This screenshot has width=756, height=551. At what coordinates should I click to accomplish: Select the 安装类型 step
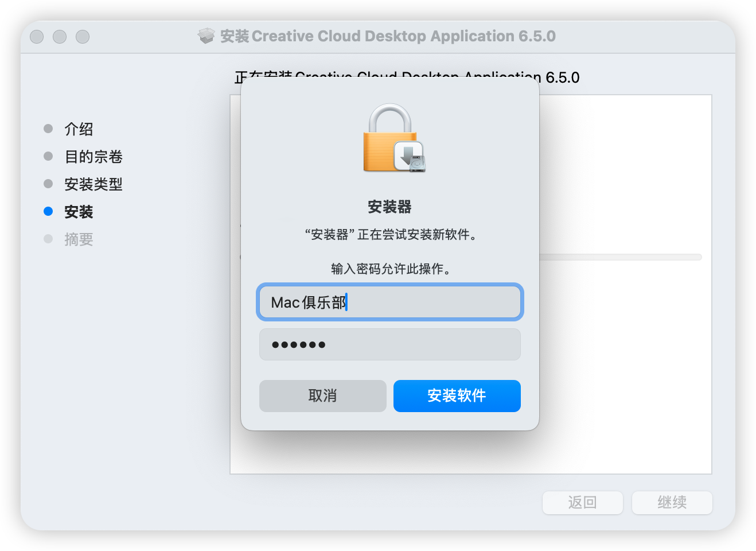pyautogui.click(x=93, y=184)
